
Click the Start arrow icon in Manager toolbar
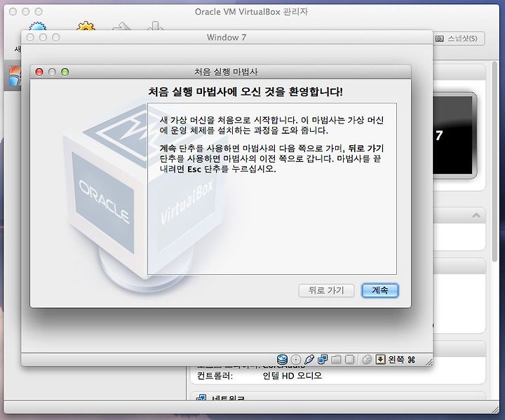(x=122, y=26)
